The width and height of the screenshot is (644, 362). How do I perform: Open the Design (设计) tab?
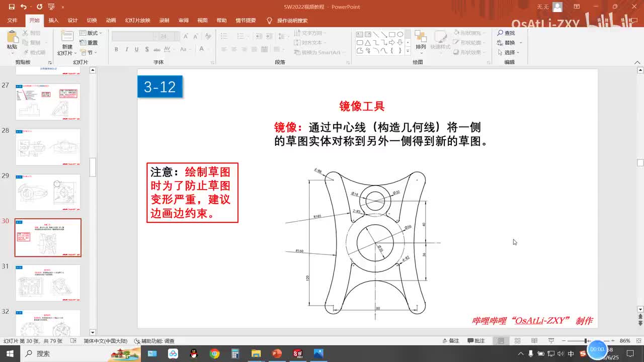(x=72, y=21)
